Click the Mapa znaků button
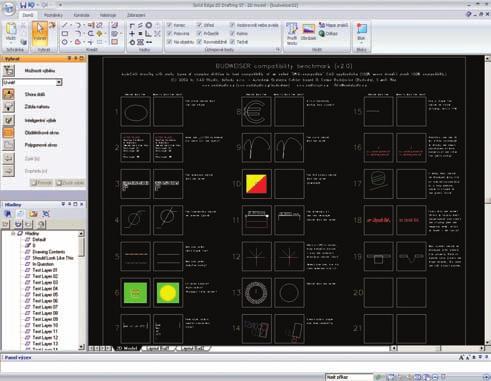The width and height of the screenshot is (491, 381). click(x=333, y=25)
